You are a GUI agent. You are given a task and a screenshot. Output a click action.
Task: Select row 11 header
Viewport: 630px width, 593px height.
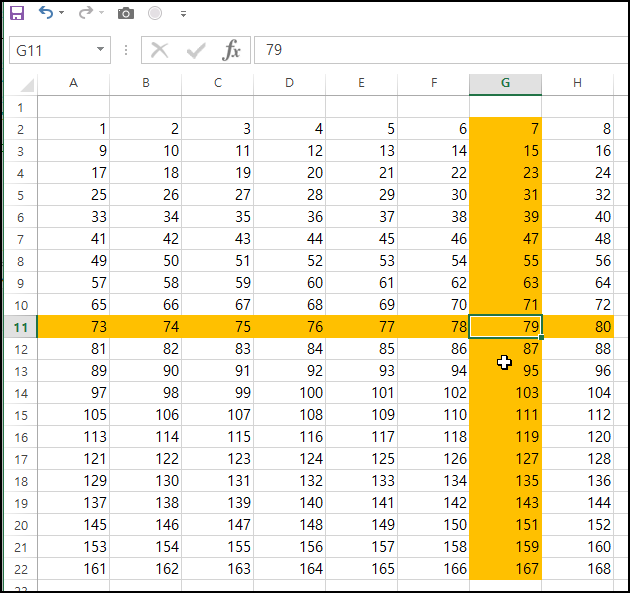pos(21,327)
